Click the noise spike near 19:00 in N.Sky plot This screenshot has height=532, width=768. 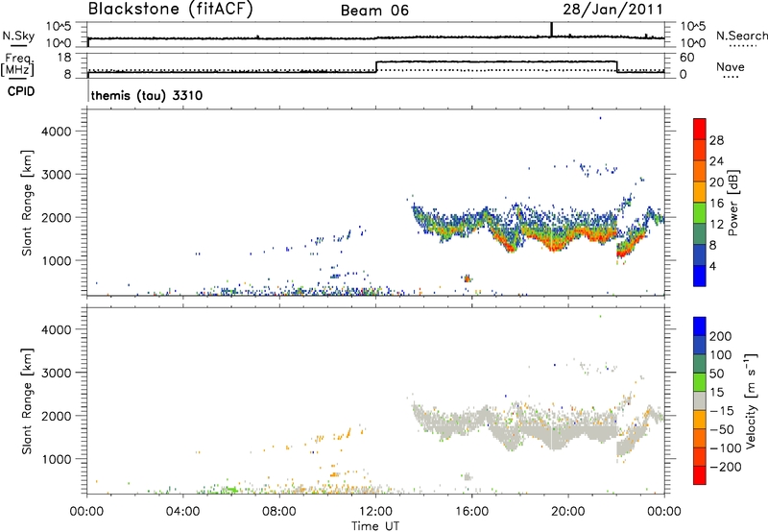tap(551, 30)
